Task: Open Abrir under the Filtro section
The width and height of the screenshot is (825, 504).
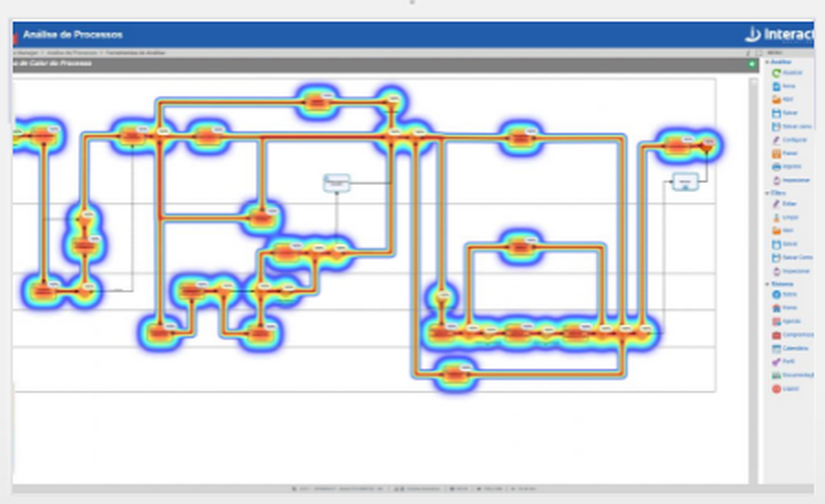Action: pyautogui.click(x=783, y=230)
